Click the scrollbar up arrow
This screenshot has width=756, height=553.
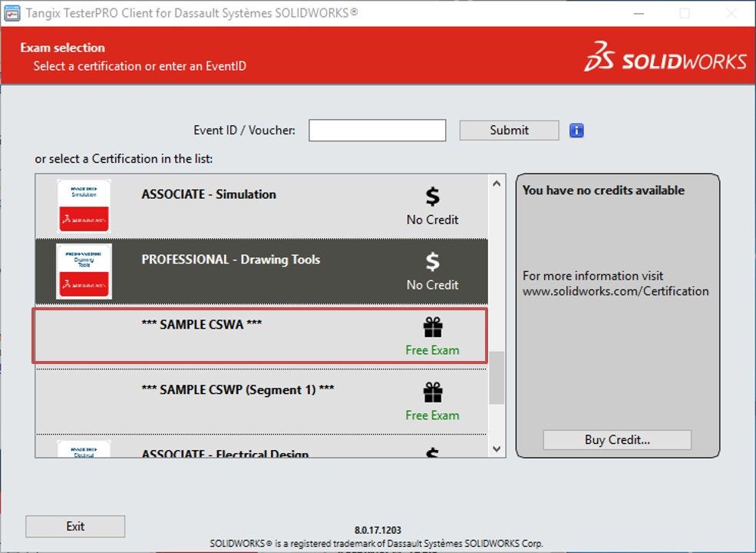click(x=495, y=182)
